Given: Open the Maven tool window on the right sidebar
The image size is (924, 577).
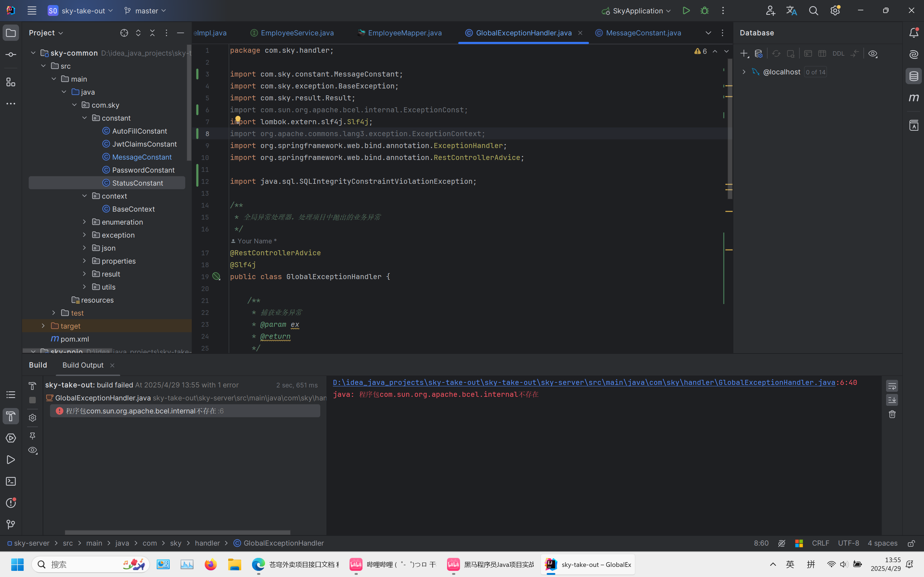Looking at the screenshot, I should pyautogui.click(x=914, y=98).
